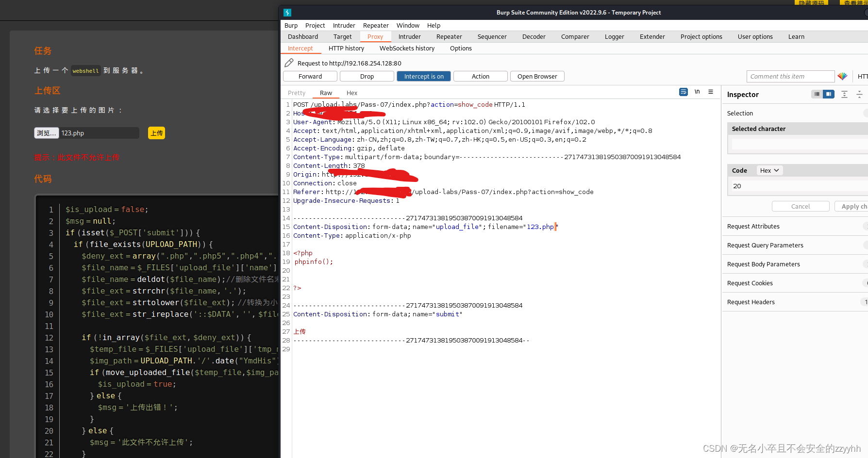Click phpinfo(); line in request body
Screen dimensions: 868x458
(314, 262)
